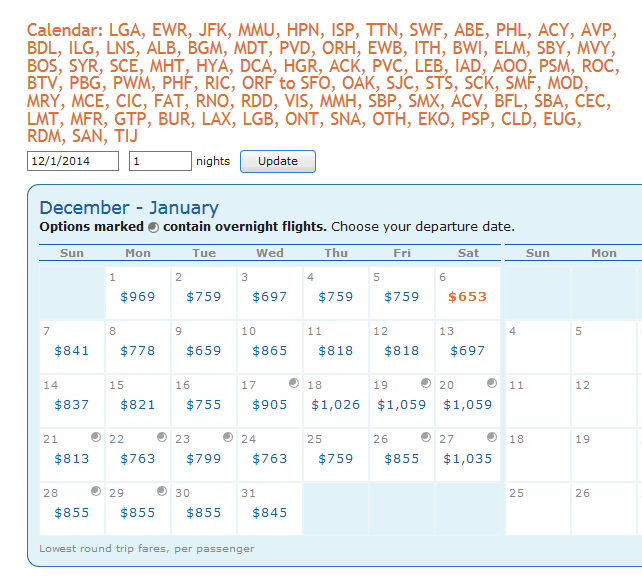Click the $697 fare on December 13
The height and width of the screenshot is (576, 642).
point(468,351)
